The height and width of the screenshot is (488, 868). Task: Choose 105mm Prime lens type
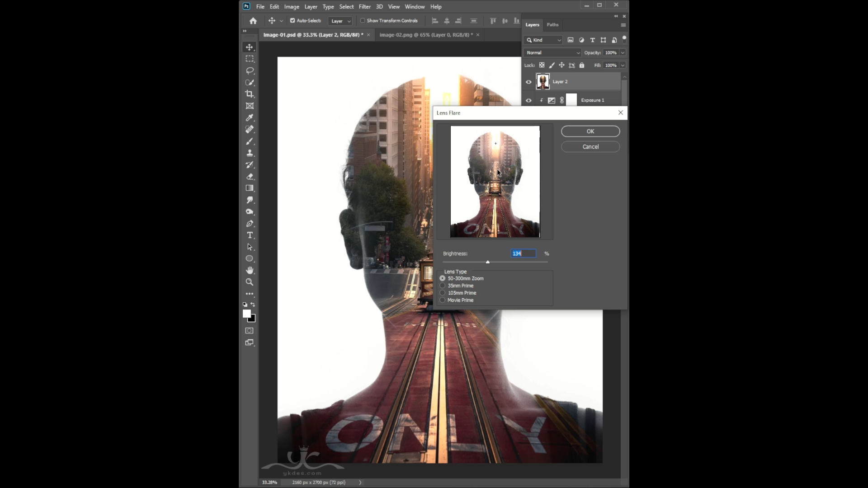(443, 293)
